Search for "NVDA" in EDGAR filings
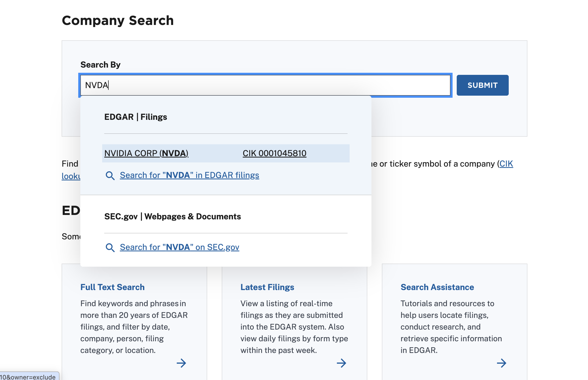 pos(190,175)
